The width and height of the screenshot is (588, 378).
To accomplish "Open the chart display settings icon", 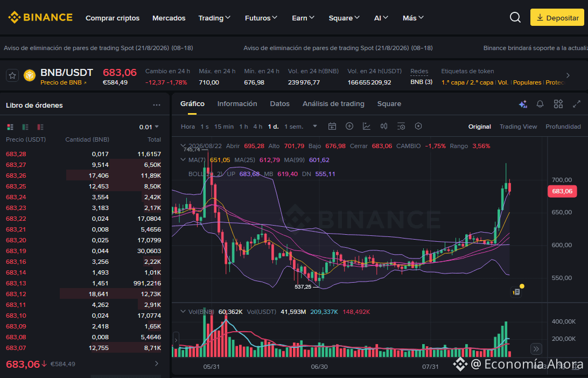I will [401, 127].
